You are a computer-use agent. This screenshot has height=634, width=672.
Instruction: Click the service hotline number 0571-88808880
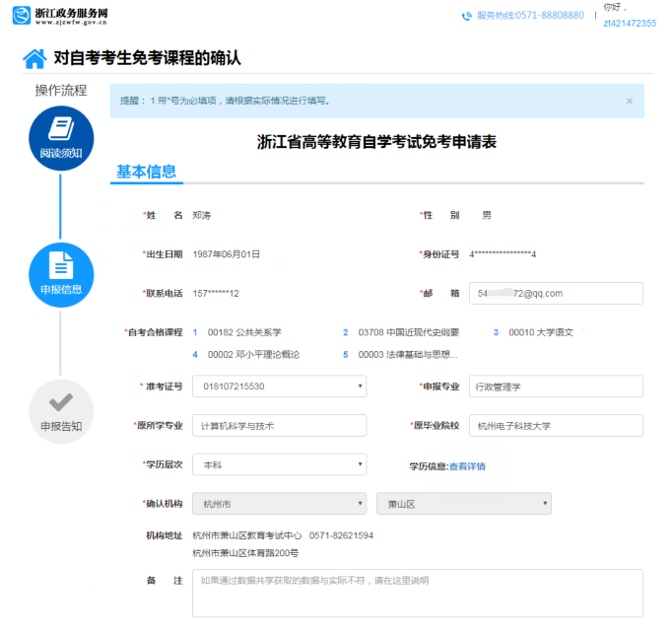click(x=530, y=16)
